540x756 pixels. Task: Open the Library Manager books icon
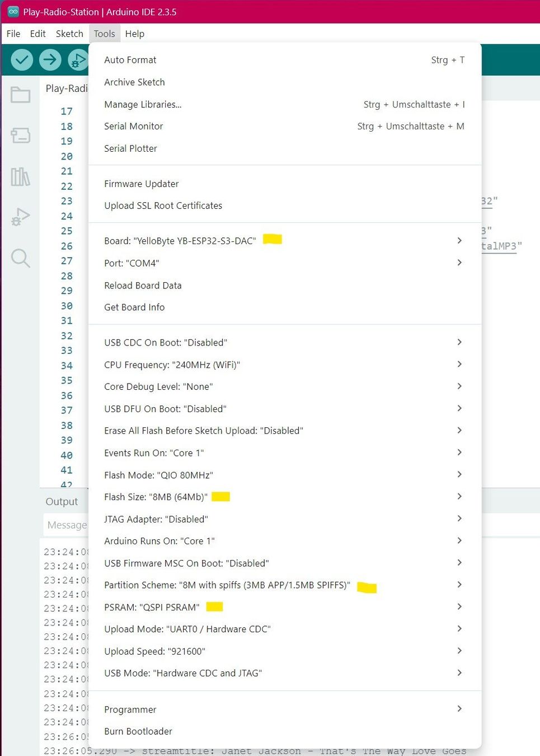pos(21,176)
